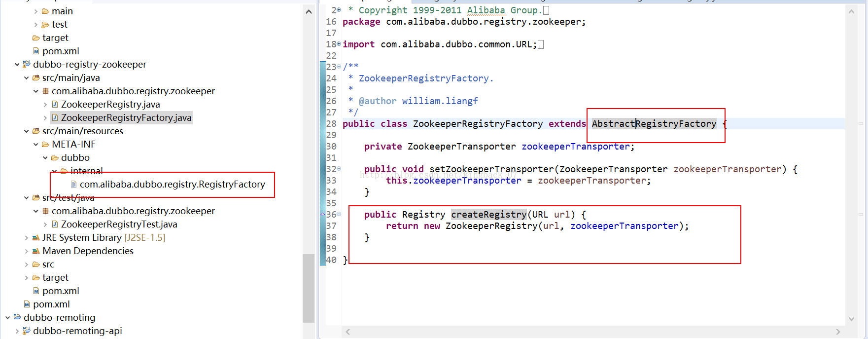Expand the dubbo-remoting-api project
Image resolution: width=868 pixels, height=339 pixels.
pyautogui.click(x=17, y=331)
